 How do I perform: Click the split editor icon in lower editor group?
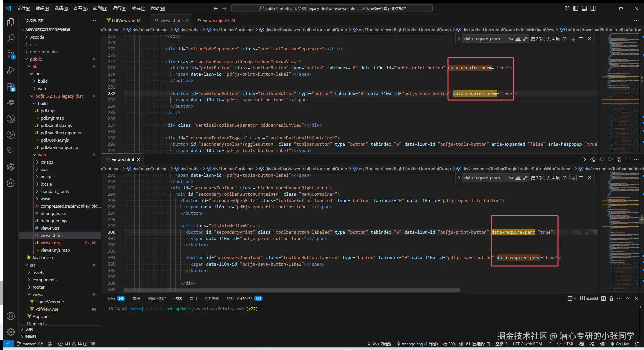[x=628, y=159]
